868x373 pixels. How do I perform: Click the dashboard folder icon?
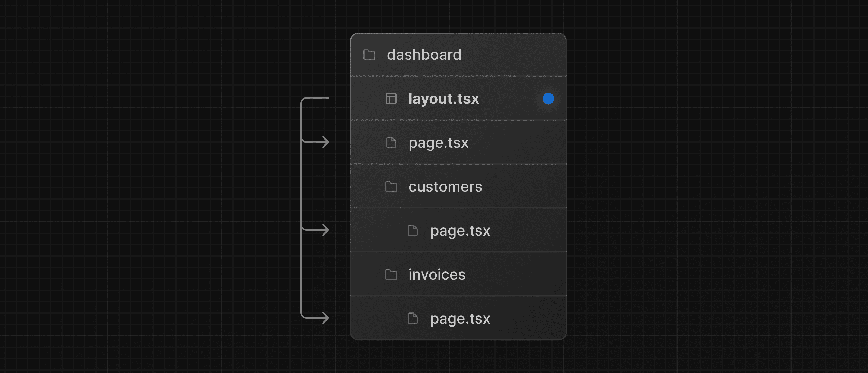369,54
